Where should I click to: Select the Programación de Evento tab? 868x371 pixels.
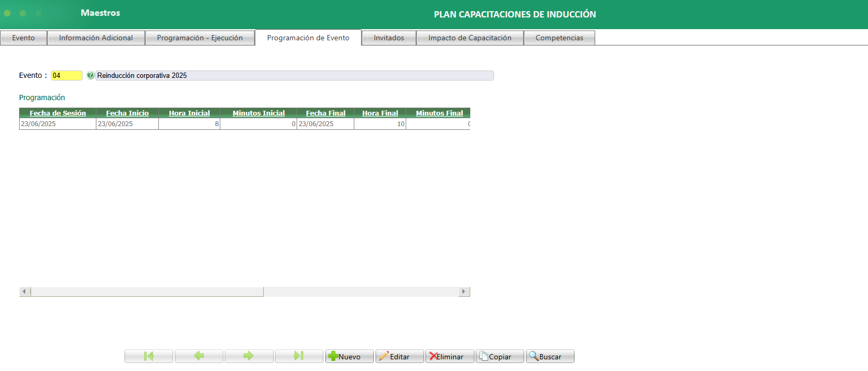[x=308, y=38]
